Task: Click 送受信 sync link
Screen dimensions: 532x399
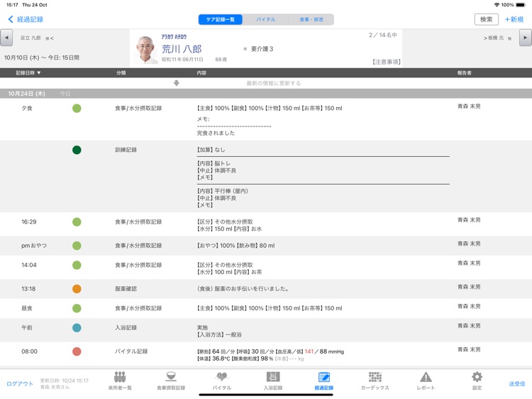Action: point(516,383)
